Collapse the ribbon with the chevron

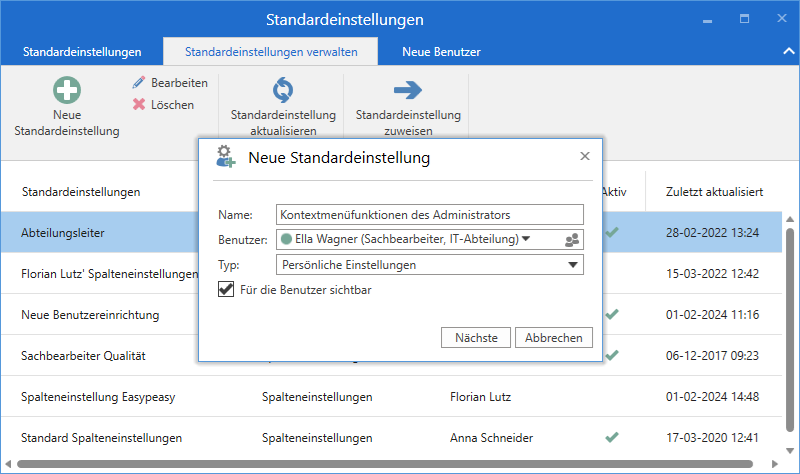tap(786, 51)
